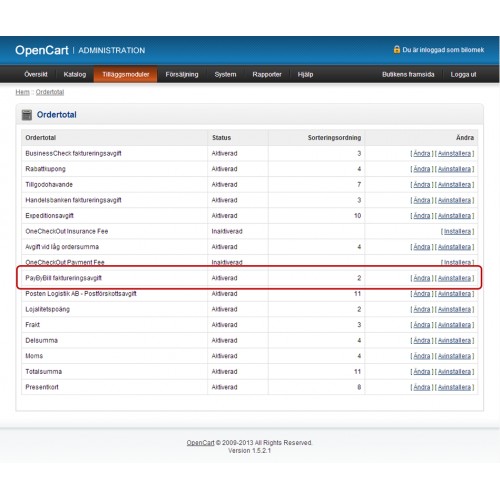The image size is (500, 500).
Task: Open the Översikt menu
Action: tap(36, 74)
